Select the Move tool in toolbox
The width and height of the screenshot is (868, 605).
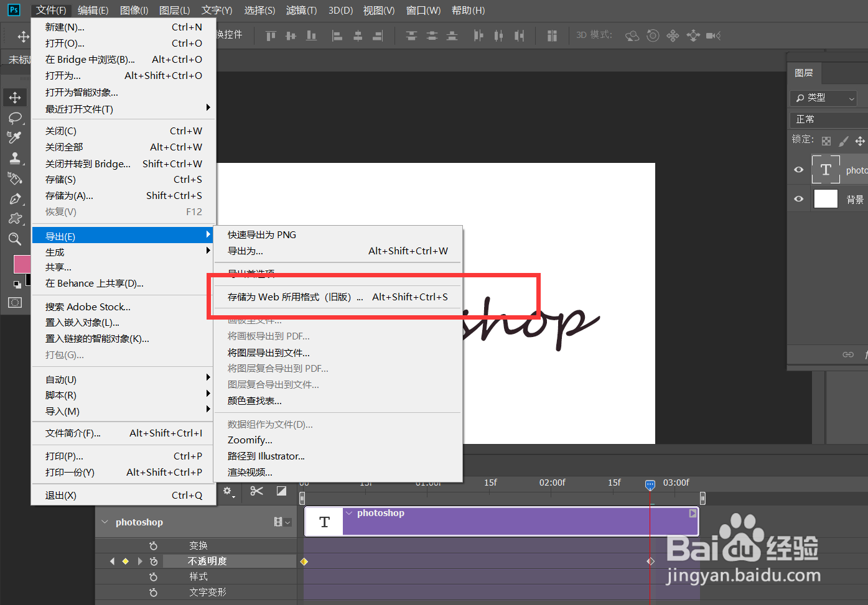(15, 98)
